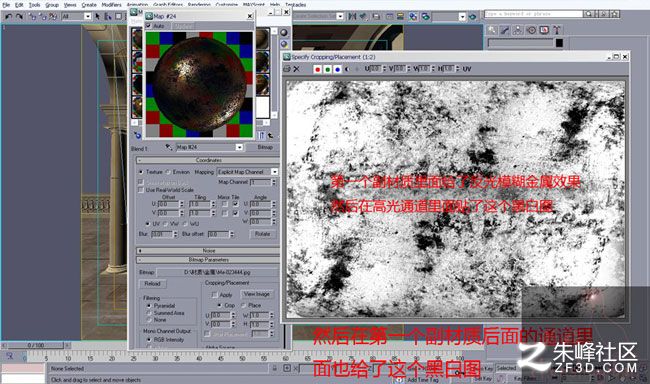The image size is (650, 384).
Task: Check the Apply cropping checkbox
Action: [x=214, y=294]
